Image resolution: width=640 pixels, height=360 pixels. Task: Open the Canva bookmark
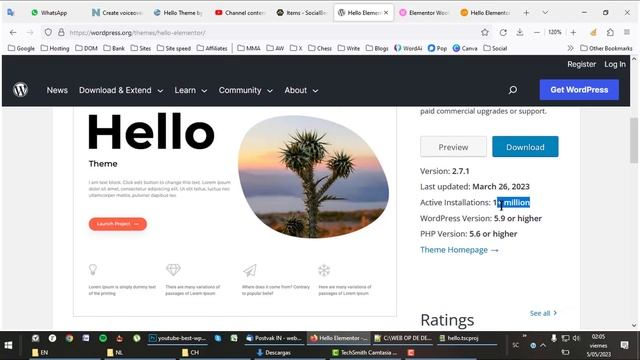click(465, 48)
